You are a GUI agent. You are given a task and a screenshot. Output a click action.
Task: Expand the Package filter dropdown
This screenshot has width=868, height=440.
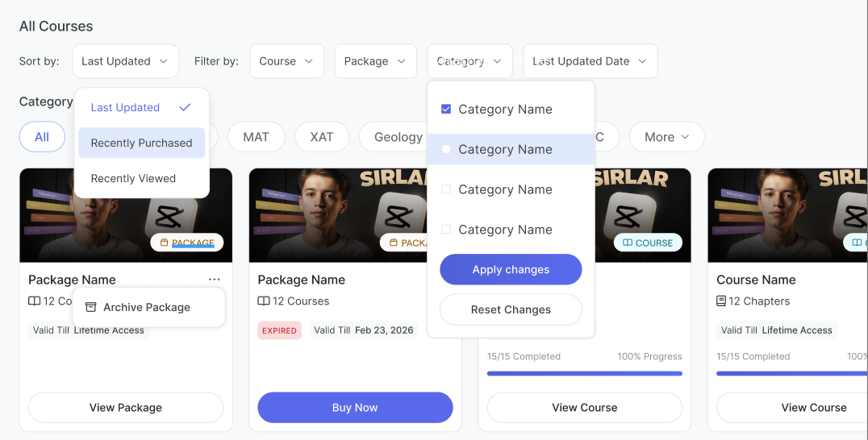click(x=375, y=61)
